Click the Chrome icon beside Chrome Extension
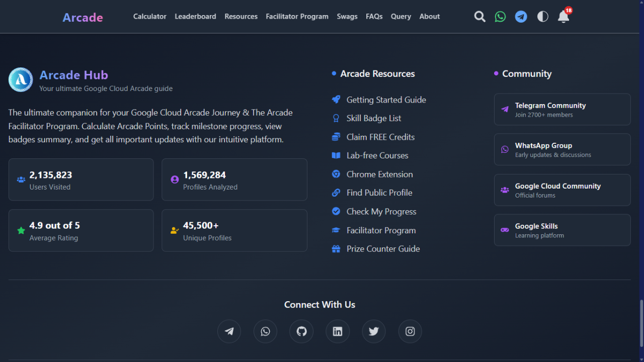This screenshot has height=362, width=644. click(336, 174)
